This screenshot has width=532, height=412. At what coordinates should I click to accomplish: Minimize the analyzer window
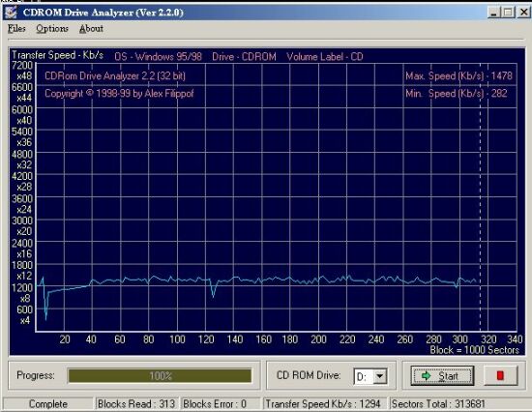point(493,13)
